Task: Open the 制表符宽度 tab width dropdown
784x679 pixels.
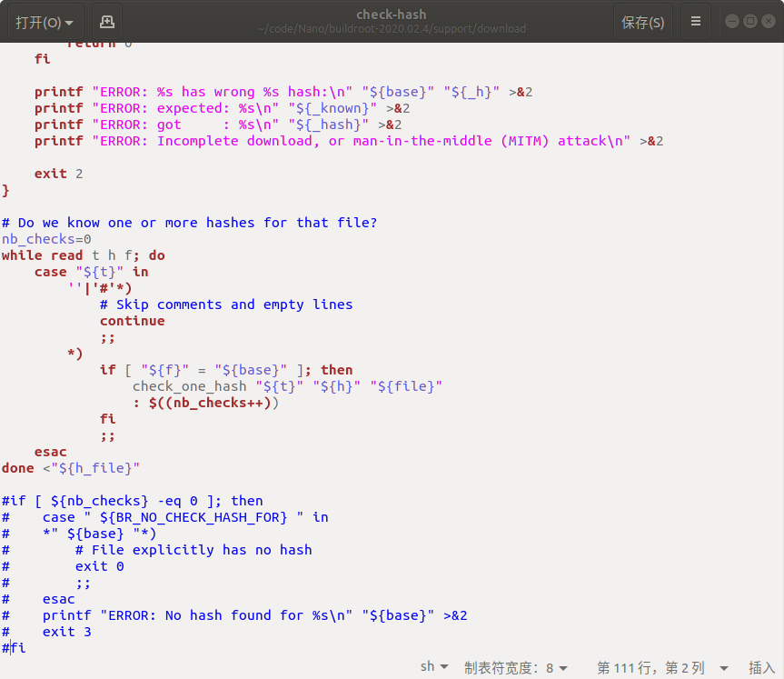Action: (x=516, y=666)
